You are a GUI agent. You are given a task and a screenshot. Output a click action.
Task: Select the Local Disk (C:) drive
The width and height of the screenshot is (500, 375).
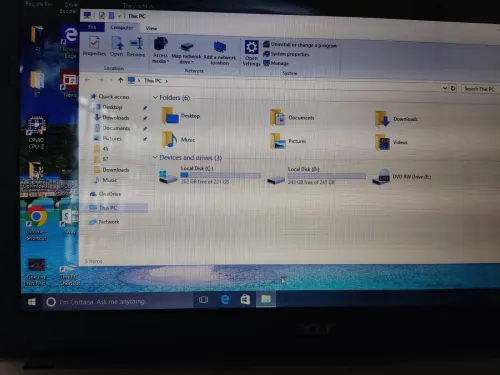210,175
